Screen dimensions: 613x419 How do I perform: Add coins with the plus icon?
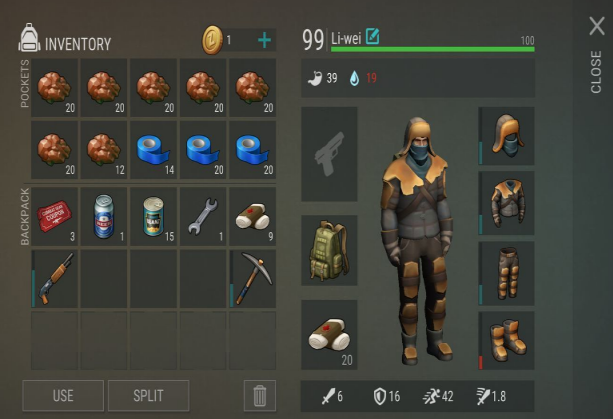[265, 40]
